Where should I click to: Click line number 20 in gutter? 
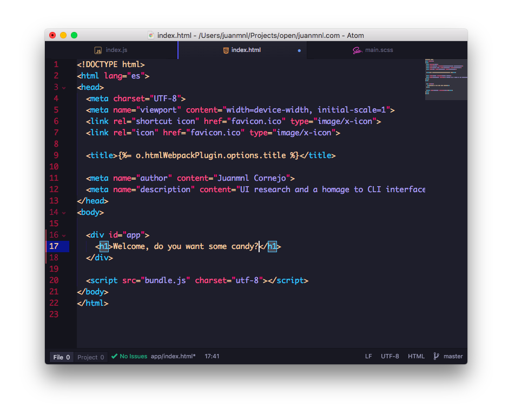pyautogui.click(x=54, y=280)
